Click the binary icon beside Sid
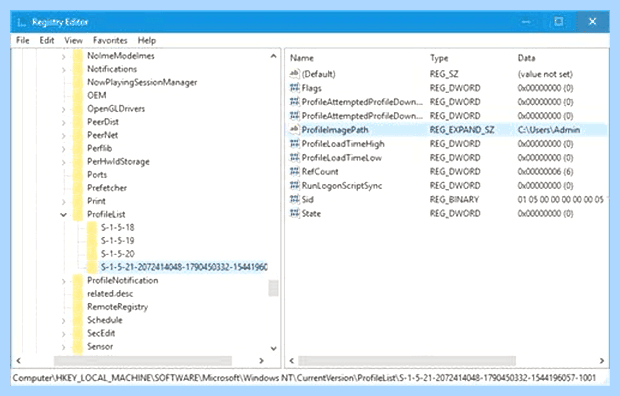Viewport: 620px width, 396px height. coord(294,199)
